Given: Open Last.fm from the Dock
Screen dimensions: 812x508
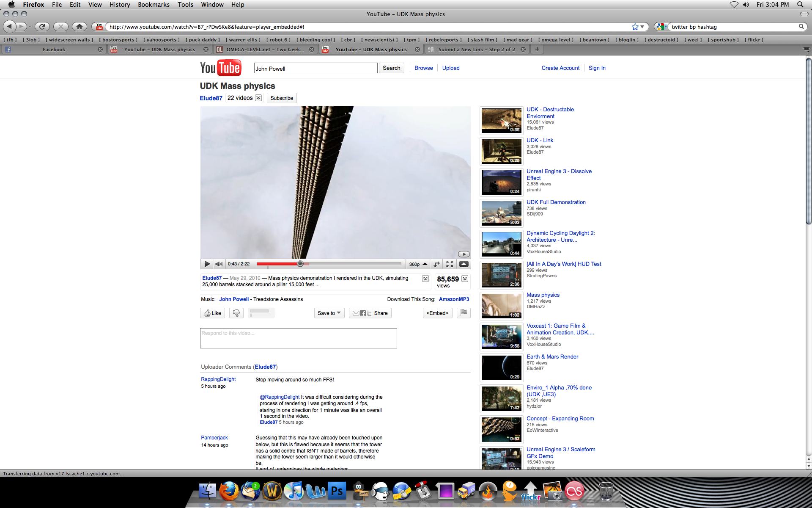Looking at the screenshot, I should tap(574, 491).
